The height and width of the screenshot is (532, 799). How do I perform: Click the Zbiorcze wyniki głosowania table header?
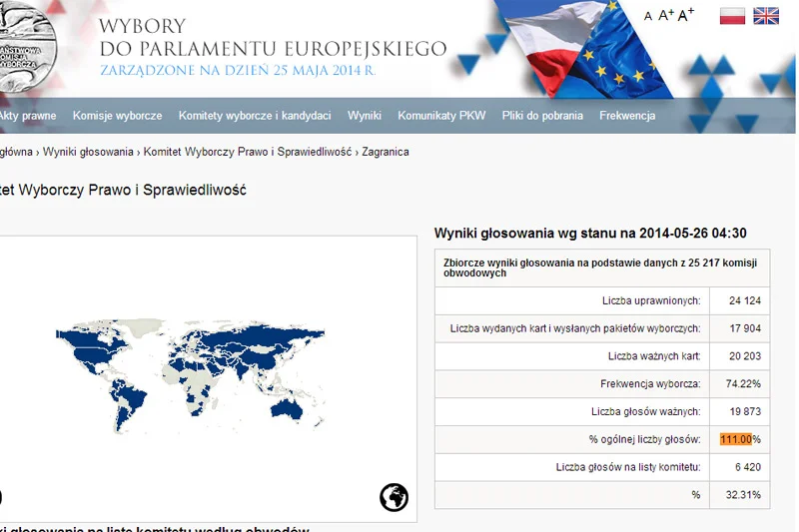pos(602,267)
